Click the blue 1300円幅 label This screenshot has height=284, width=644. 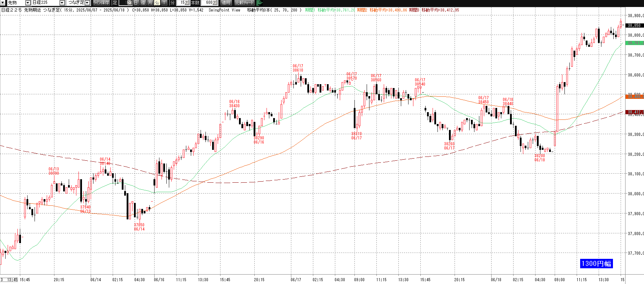596,264
